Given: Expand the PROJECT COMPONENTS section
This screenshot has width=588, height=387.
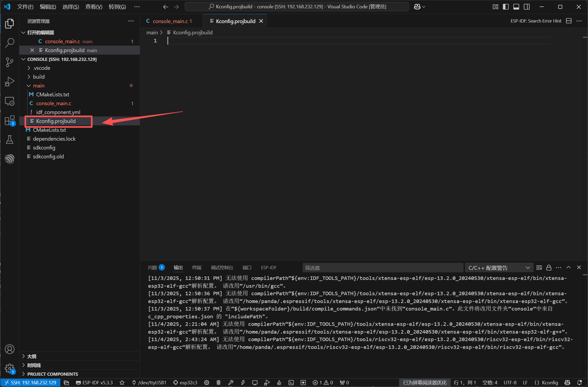Looking at the screenshot, I should click(53, 374).
